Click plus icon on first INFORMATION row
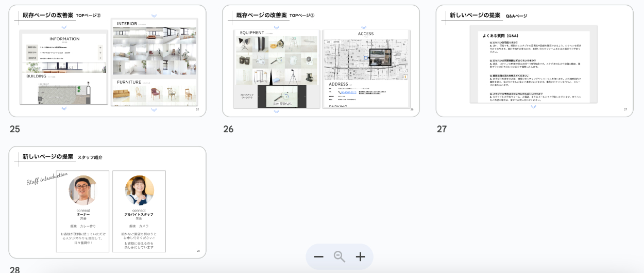 [100, 47]
